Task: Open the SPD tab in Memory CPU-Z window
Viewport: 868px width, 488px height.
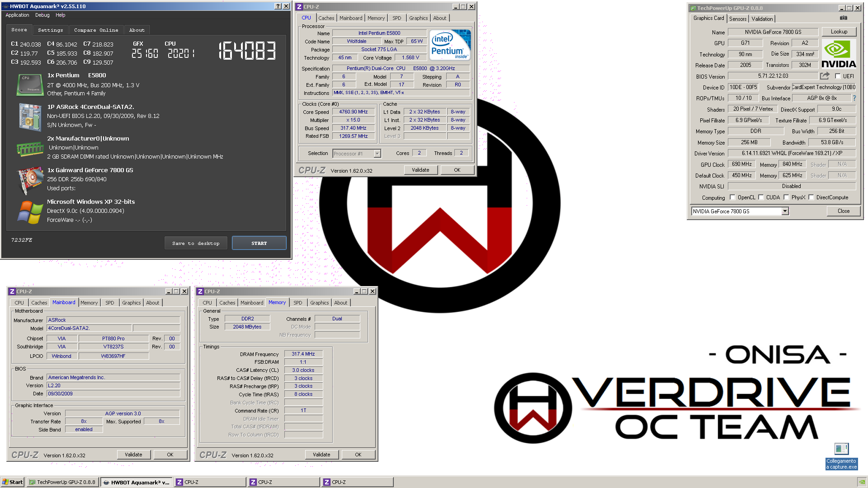Action: [298, 303]
